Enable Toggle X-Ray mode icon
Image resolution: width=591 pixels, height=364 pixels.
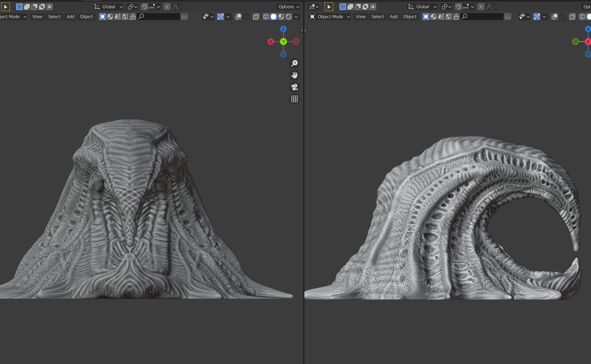click(x=256, y=17)
